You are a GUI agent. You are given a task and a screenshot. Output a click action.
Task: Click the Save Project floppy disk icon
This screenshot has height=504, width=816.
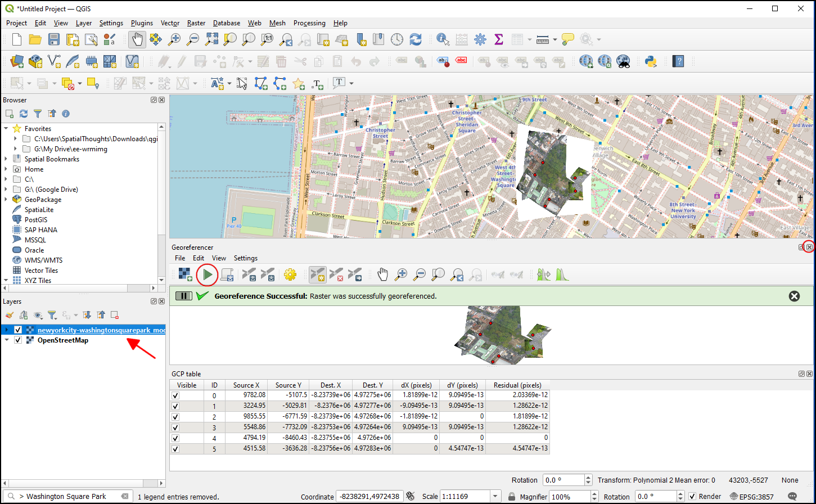coord(54,39)
